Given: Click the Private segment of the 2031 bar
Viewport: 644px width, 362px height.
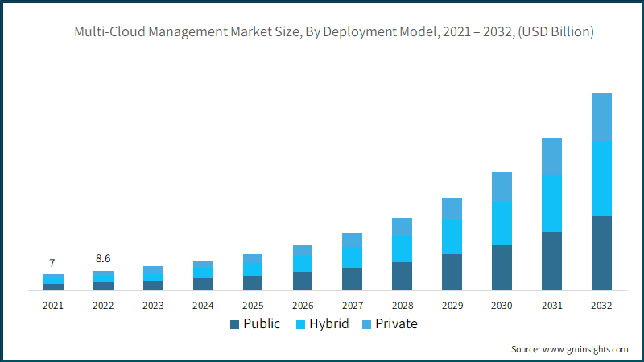Looking at the screenshot, I should coord(552,156).
